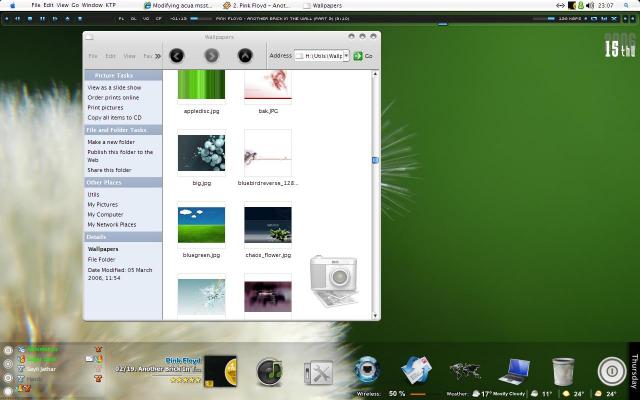Open the Apple logo menu
This screenshot has width=640, height=400.
[12, 5]
